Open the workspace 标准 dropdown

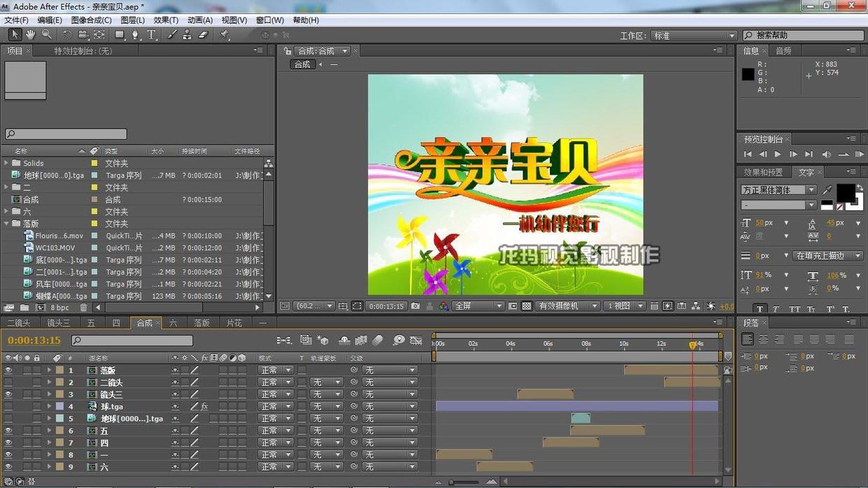pos(692,36)
